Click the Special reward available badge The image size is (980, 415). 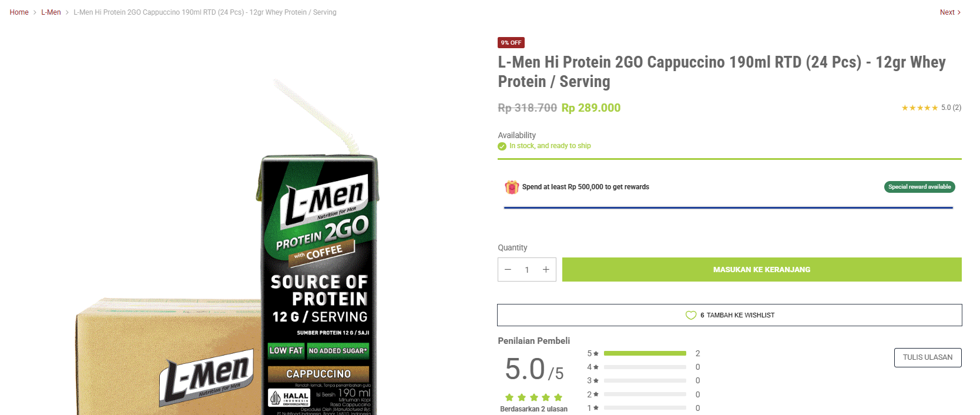(919, 187)
